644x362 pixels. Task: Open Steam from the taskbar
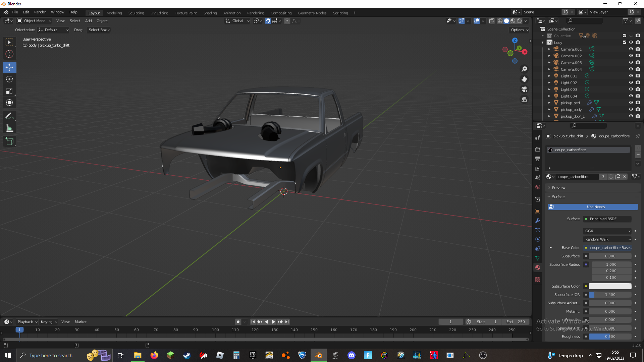187,355
